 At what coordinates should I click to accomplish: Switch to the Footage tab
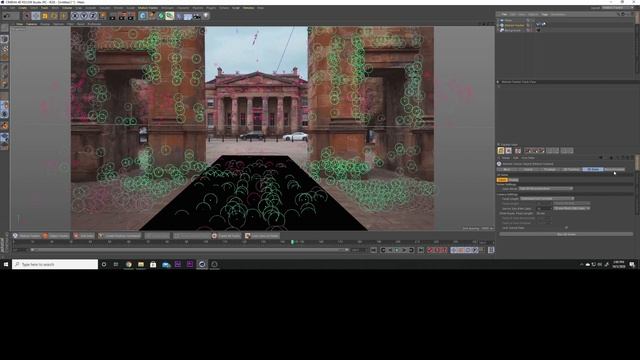(x=549, y=169)
